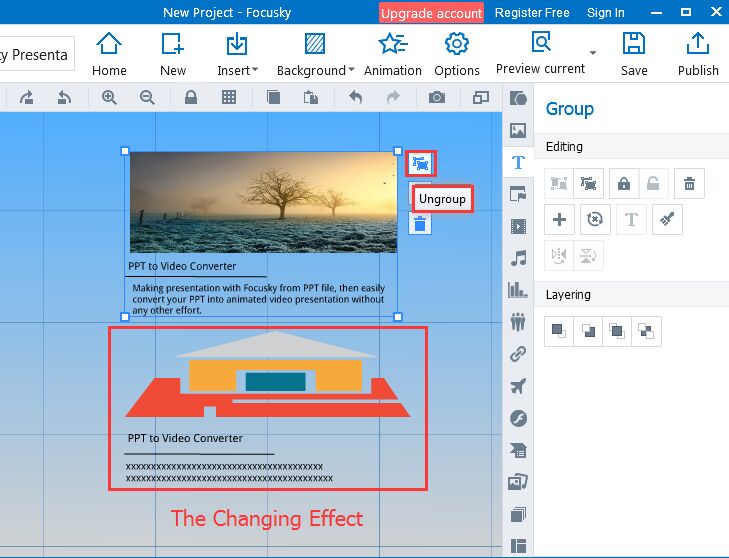Open the Roles people icon in sidebar
This screenshot has width=729, height=558.
(518, 322)
